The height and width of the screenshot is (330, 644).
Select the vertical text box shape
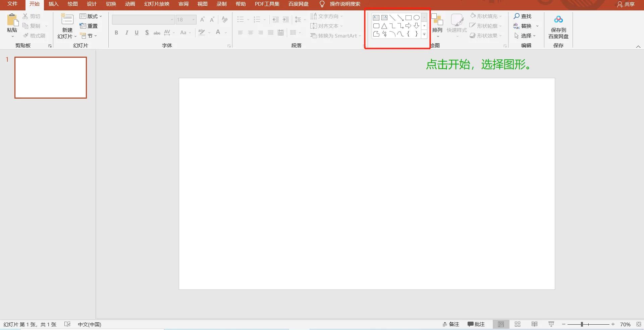(x=384, y=18)
